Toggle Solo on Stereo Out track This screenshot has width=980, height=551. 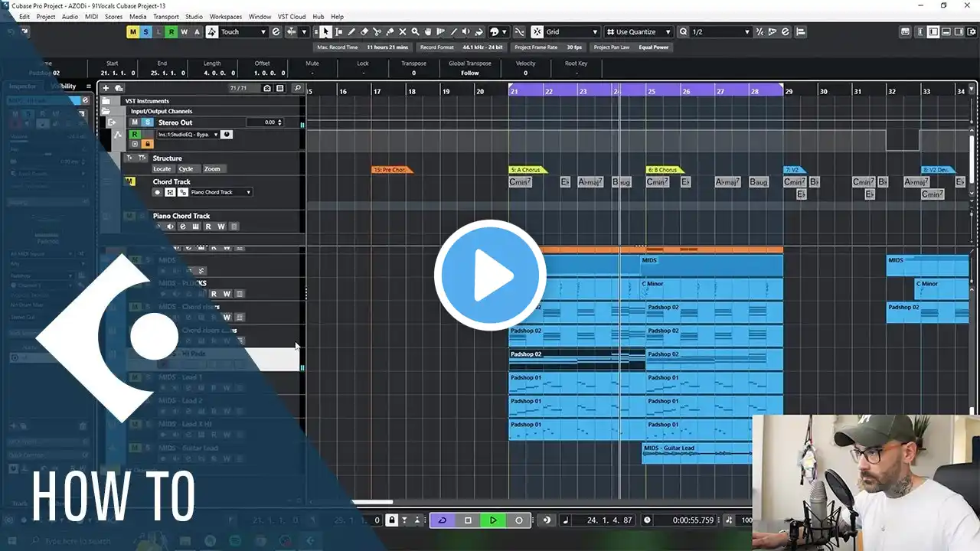147,122
